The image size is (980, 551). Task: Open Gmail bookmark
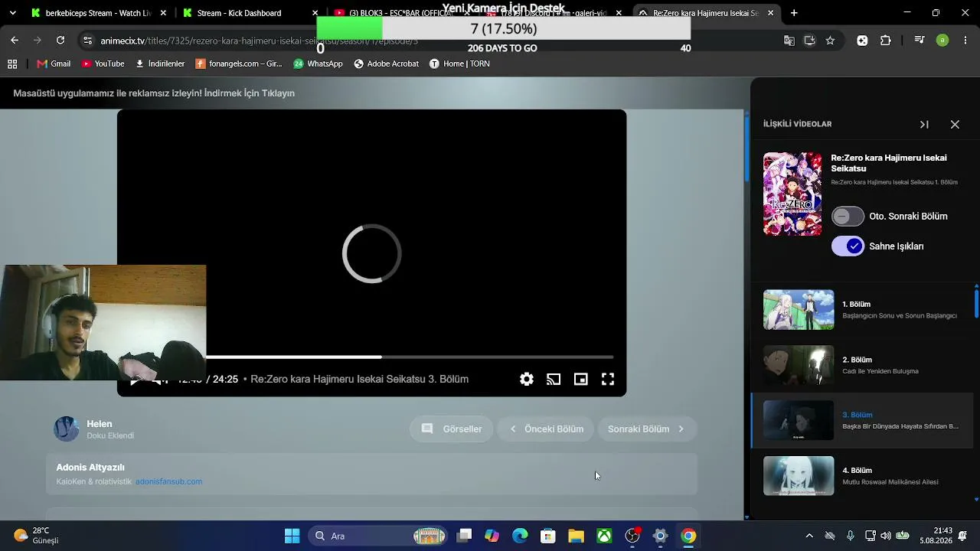tap(54, 64)
